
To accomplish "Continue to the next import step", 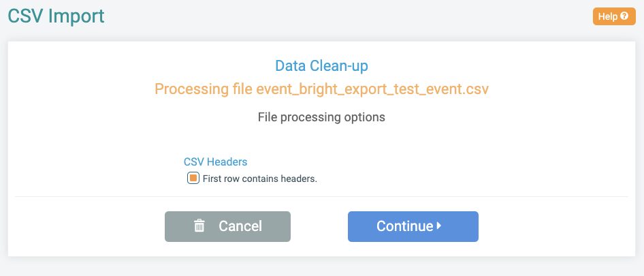I will (413, 226).
